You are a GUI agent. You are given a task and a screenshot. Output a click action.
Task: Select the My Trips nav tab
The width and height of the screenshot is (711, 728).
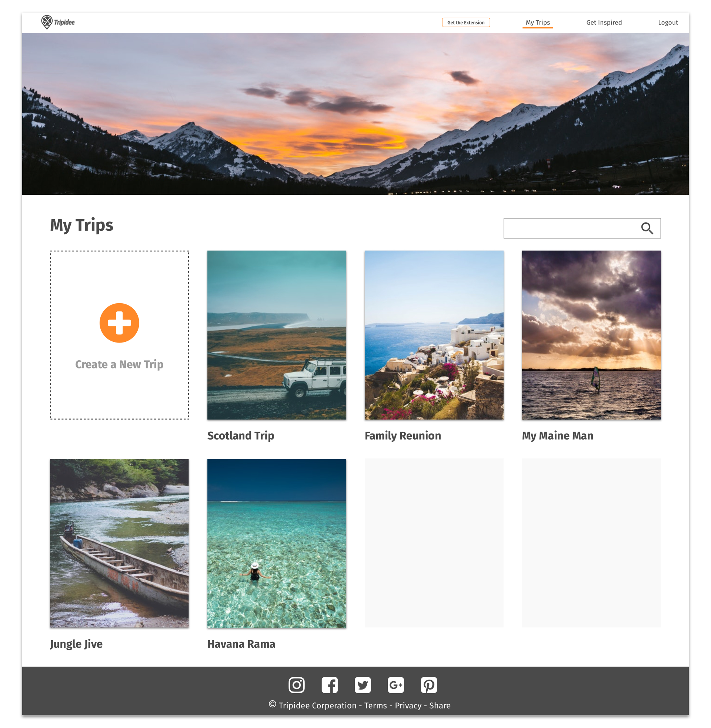tap(537, 22)
